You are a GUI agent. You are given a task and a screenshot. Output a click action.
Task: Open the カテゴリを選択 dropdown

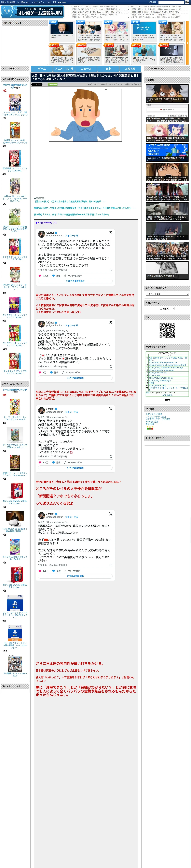[x=167, y=294]
